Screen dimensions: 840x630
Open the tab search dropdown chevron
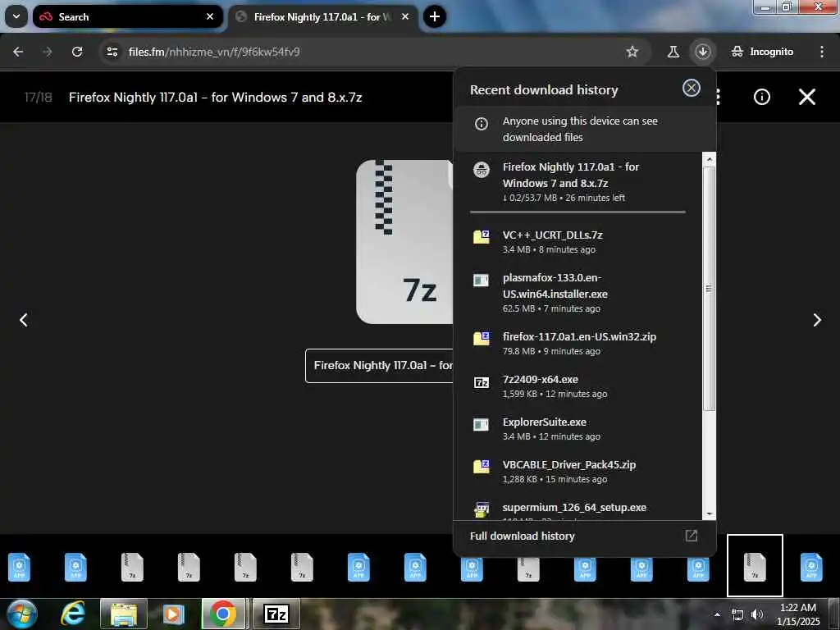pos(16,16)
